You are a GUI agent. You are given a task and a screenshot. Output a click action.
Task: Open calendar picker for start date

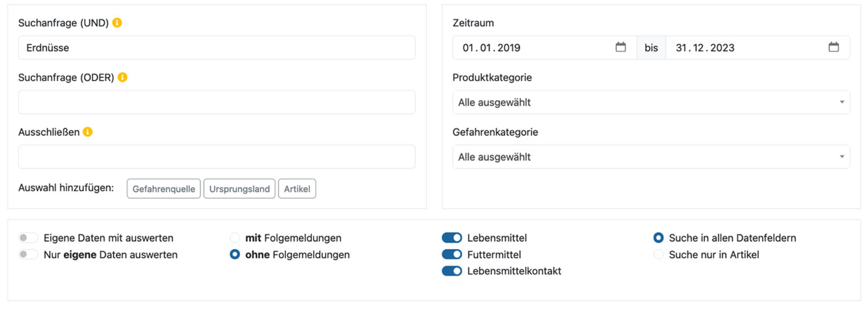click(620, 47)
